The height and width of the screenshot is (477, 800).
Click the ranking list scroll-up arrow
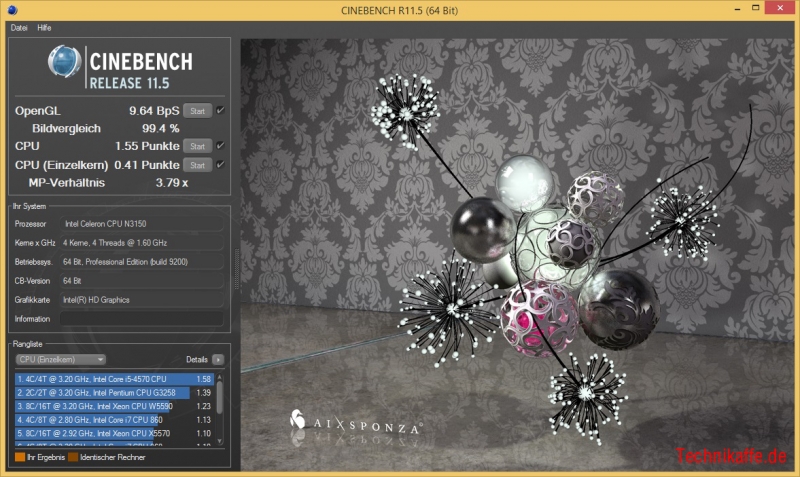point(220,377)
